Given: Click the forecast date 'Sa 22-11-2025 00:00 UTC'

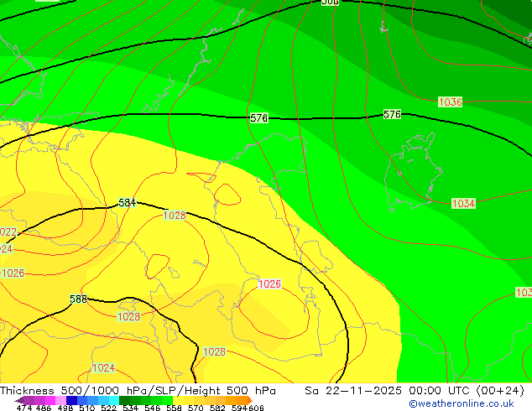Looking at the screenshot, I should [387, 391].
